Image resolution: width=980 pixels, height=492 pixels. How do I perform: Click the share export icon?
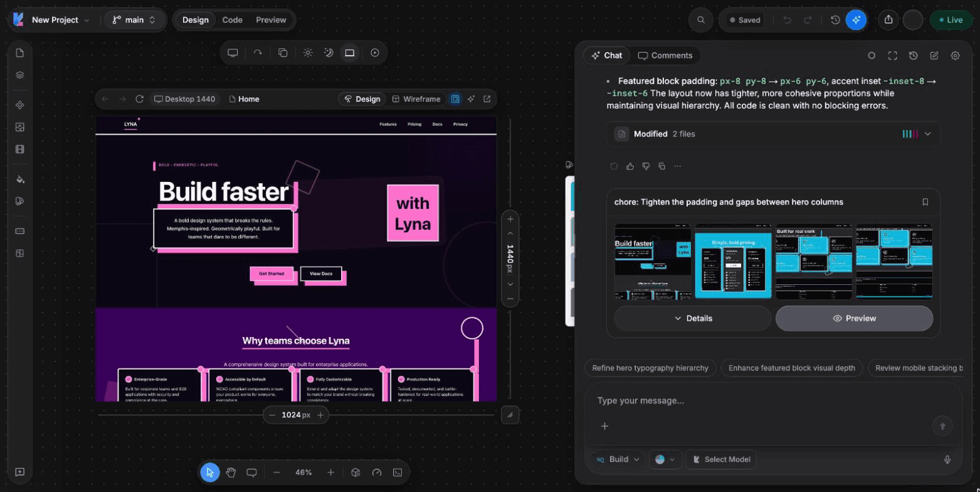click(888, 20)
